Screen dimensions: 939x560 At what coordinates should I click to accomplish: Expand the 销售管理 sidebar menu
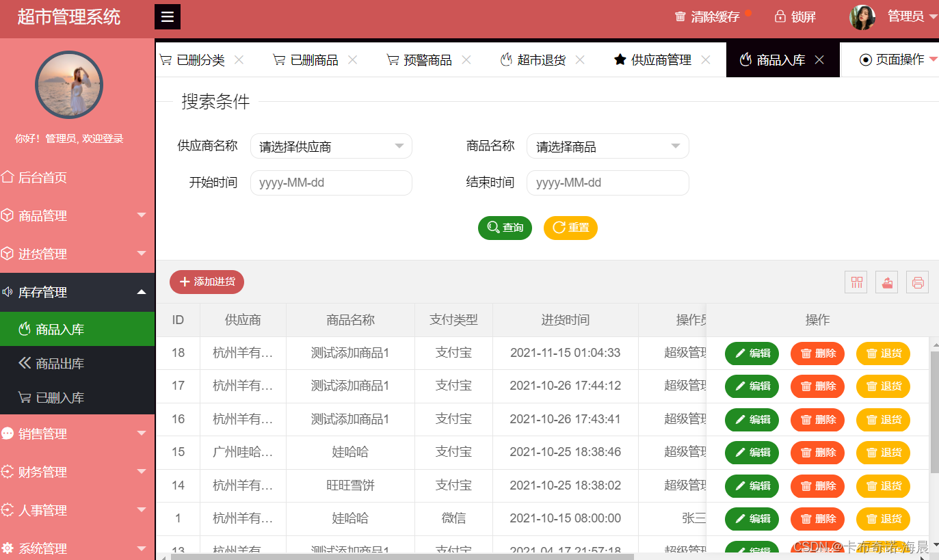77,434
